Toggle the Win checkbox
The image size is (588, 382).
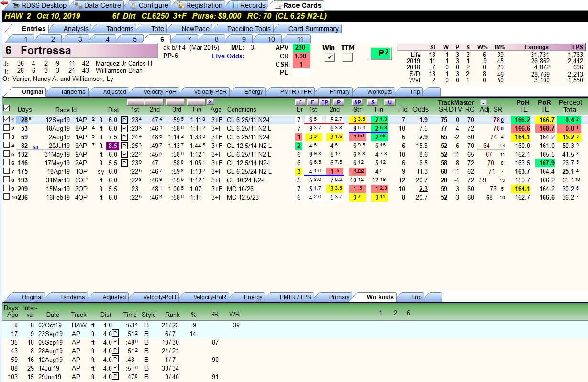(x=329, y=57)
